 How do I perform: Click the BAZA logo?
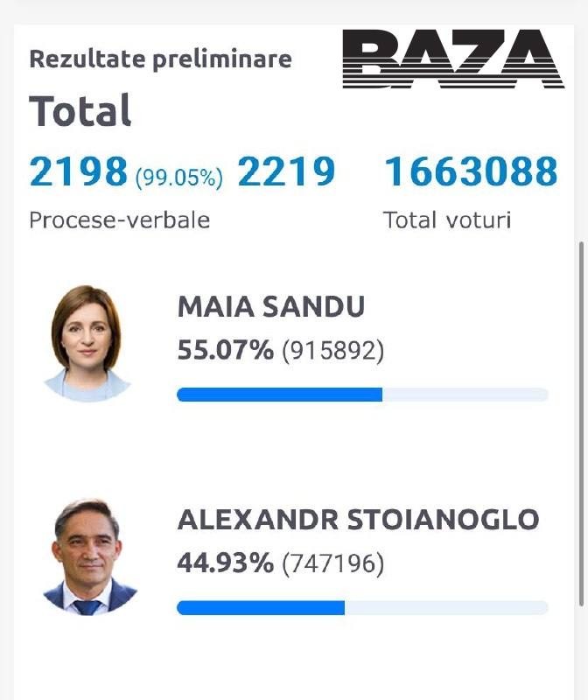point(453,59)
